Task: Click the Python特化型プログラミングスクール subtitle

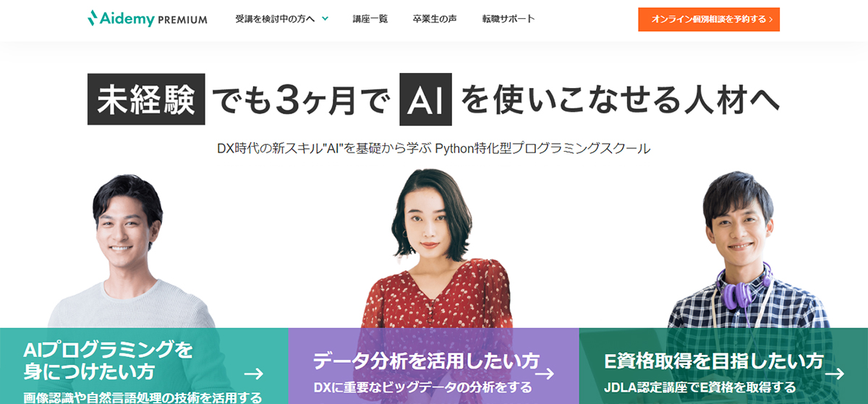Action: pos(542,149)
